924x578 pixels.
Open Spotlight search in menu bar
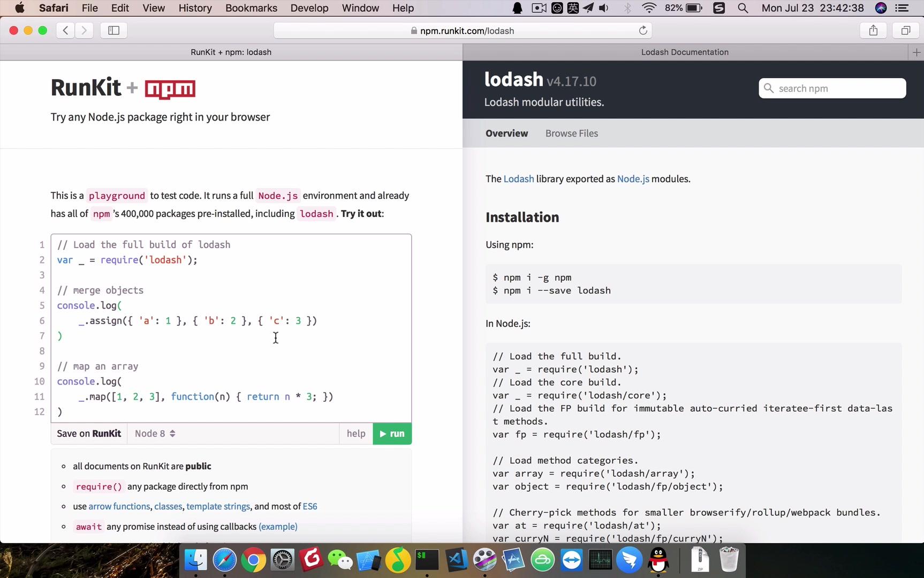tap(743, 8)
